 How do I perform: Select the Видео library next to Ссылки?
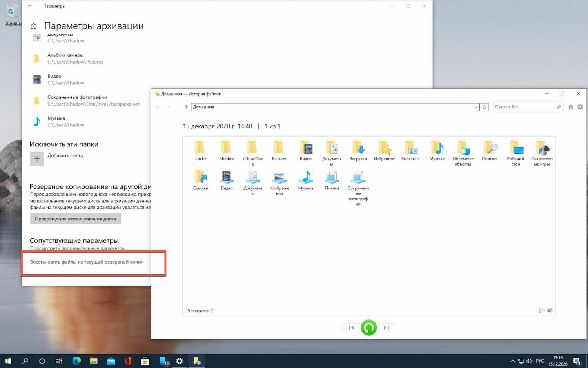point(227,180)
